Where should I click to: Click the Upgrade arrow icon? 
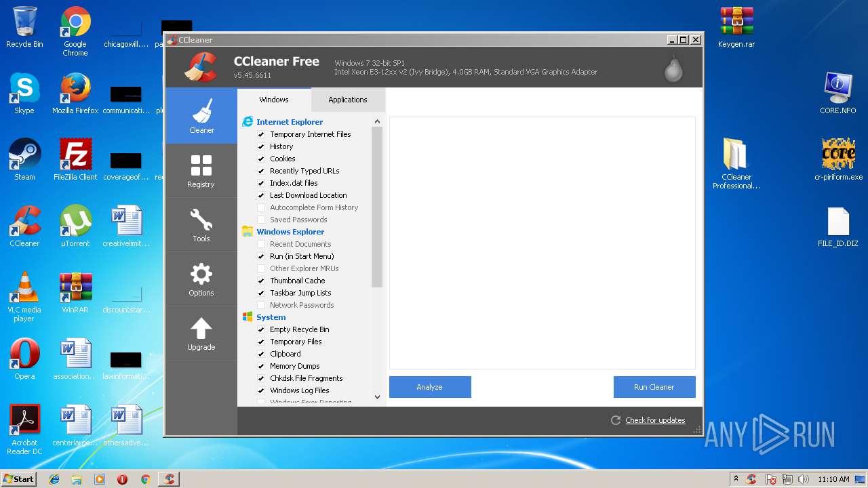(201, 329)
